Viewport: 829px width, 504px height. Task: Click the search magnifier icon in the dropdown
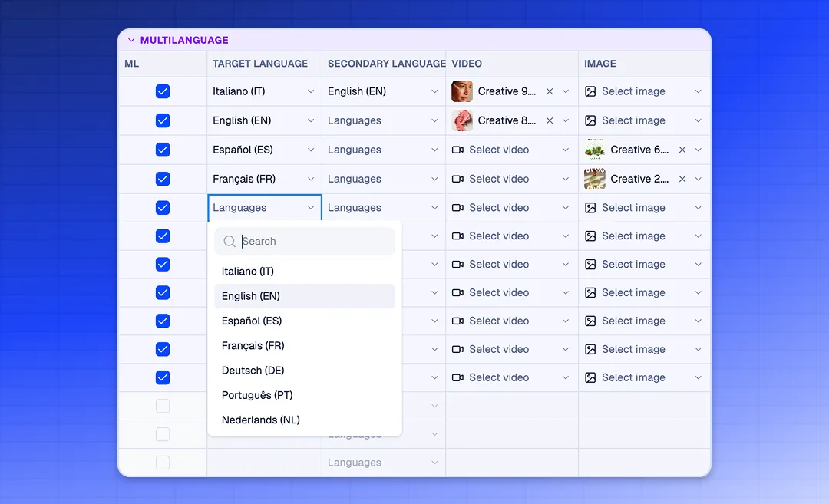[229, 241]
